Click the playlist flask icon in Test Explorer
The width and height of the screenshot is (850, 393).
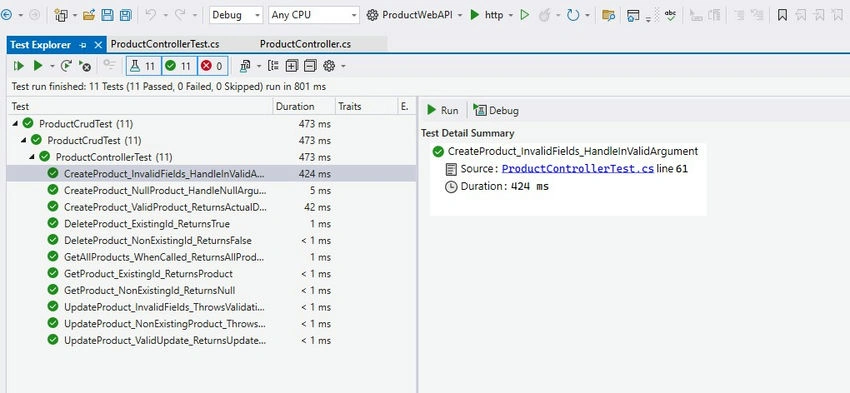[x=245, y=66]
